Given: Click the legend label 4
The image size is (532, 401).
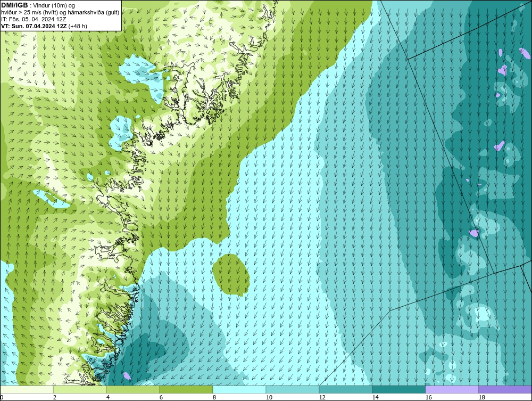Looking at the screenshot, I should (108, 397).
